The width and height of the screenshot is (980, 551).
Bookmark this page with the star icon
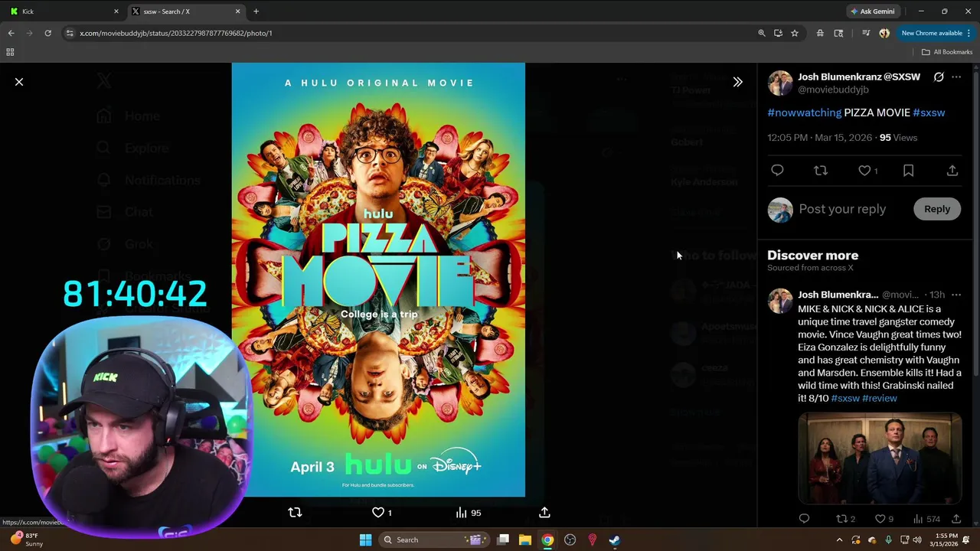tap(795, 33)
